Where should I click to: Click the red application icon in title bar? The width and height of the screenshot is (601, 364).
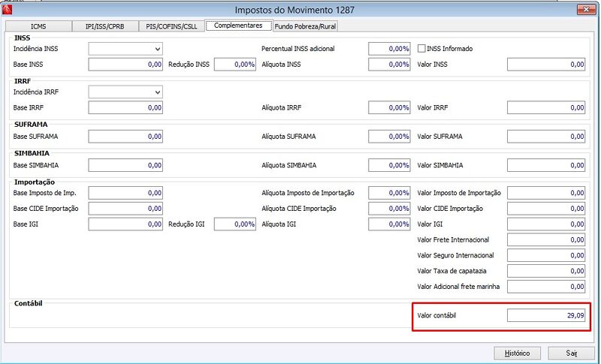pos(7,10)
